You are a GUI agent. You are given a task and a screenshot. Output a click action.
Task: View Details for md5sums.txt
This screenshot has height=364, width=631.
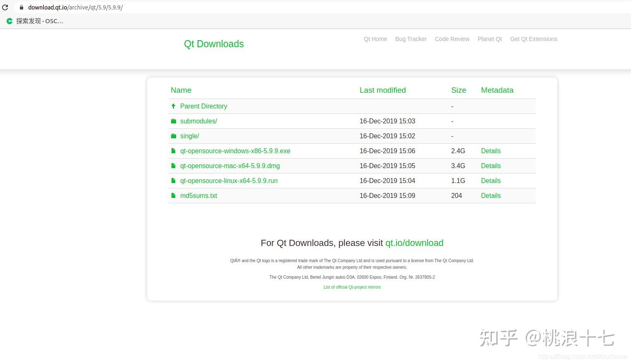(491, 195)
